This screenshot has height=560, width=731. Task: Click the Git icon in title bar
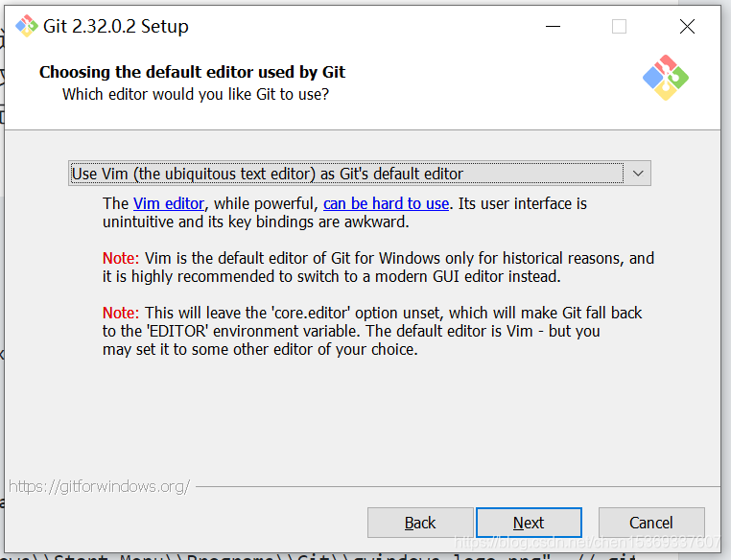click(x=26, y=26)
